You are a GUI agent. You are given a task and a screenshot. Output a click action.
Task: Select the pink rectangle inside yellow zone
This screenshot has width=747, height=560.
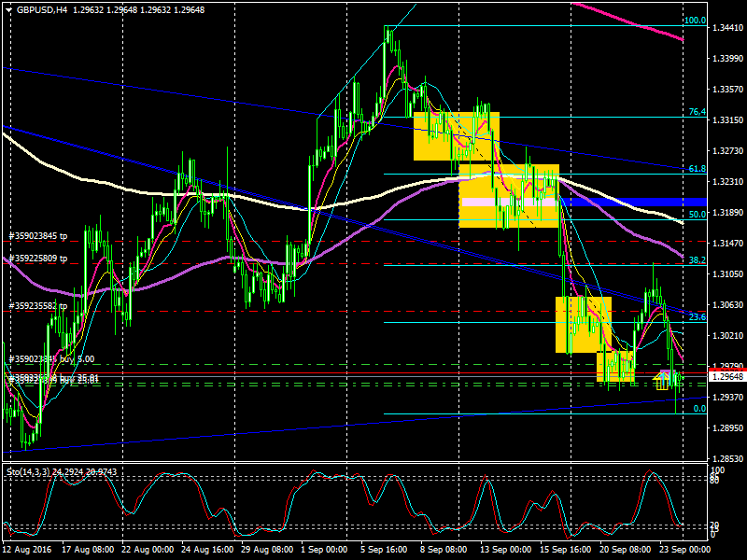(x=511, y=202)
